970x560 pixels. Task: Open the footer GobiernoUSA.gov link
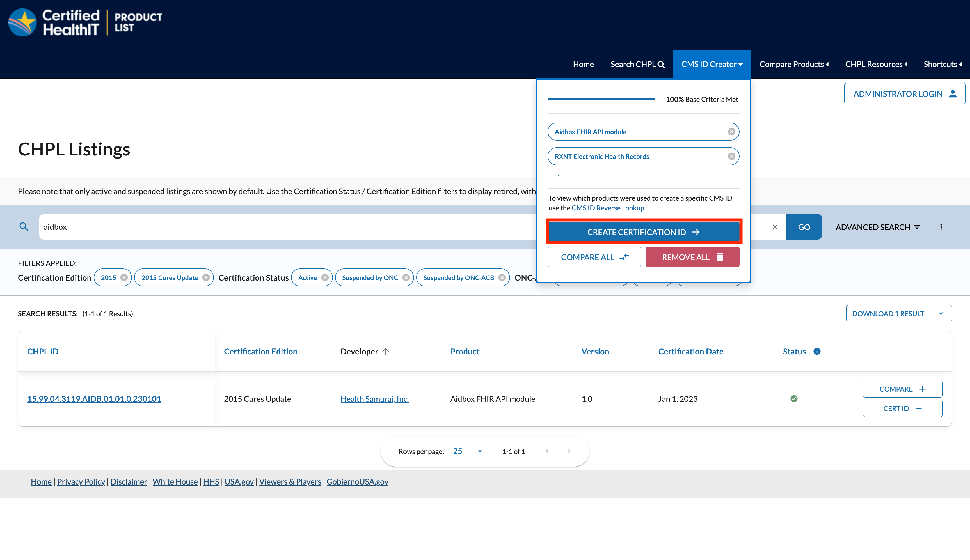(x=357, y=481)
